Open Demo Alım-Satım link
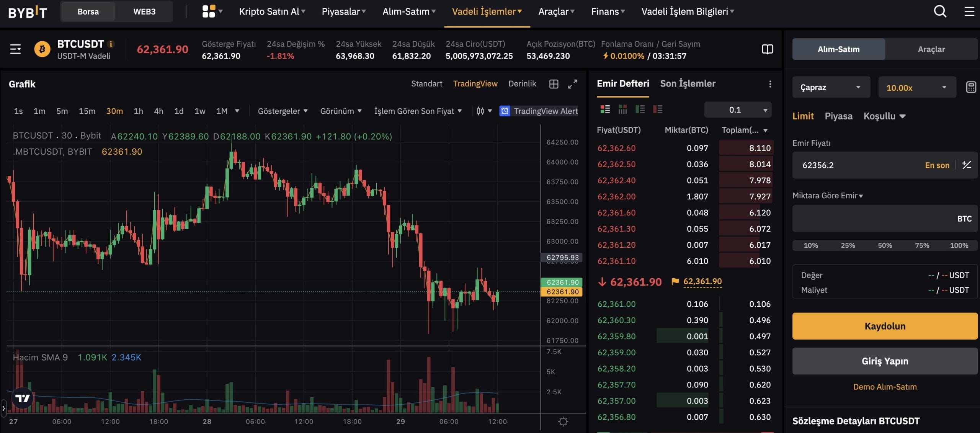 [885, 387]
